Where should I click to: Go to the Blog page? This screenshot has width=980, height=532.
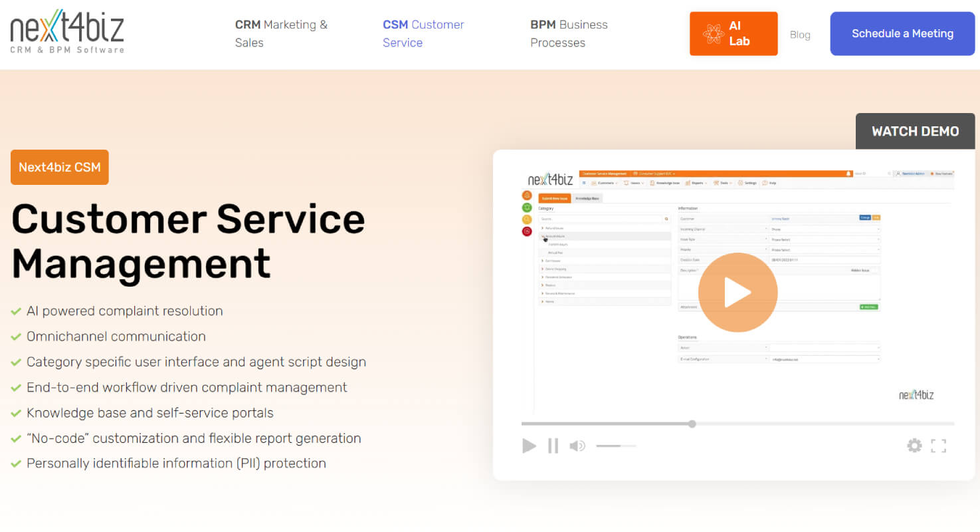800,35
